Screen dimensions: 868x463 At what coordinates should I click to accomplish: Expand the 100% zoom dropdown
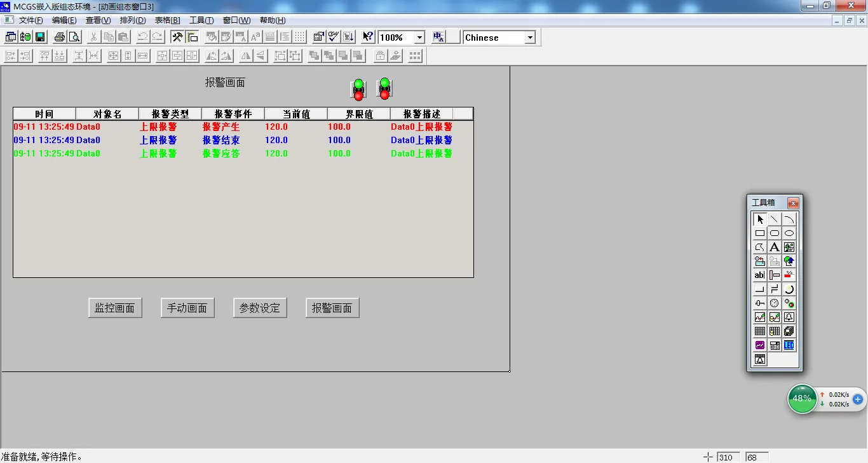tap(419, 38)
